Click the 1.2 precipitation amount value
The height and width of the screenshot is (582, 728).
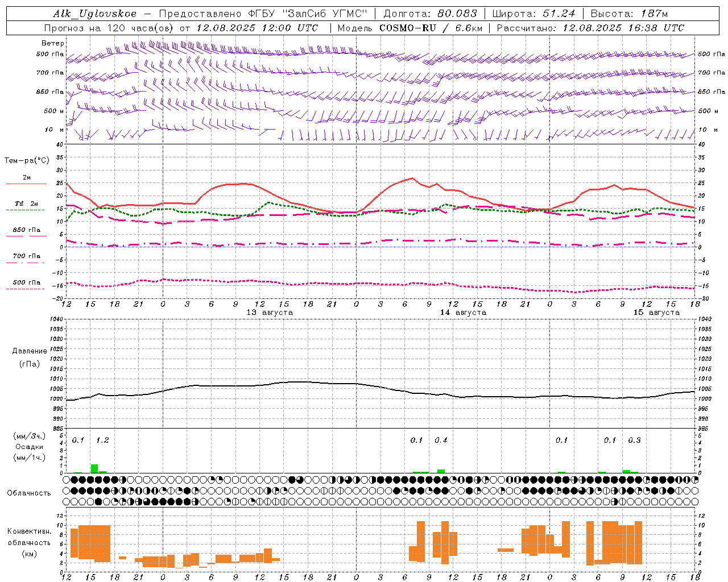[x=102, y=440]
